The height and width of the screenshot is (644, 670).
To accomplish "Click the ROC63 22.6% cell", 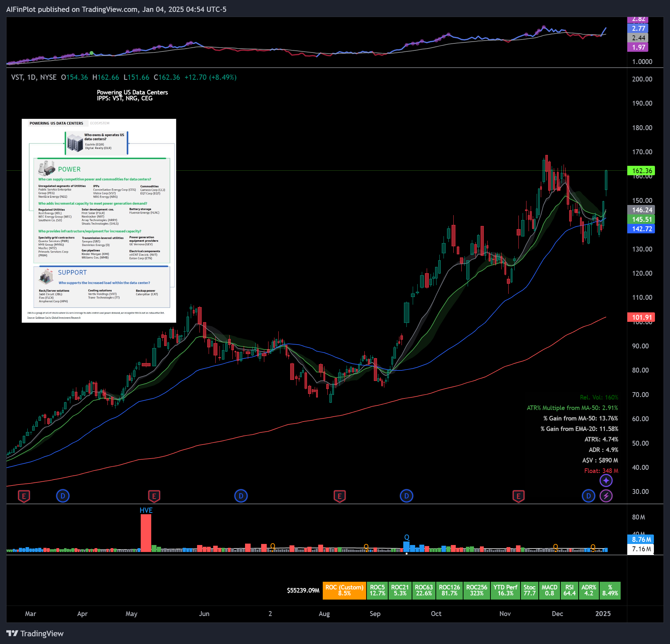I will (x=424, y=590).
